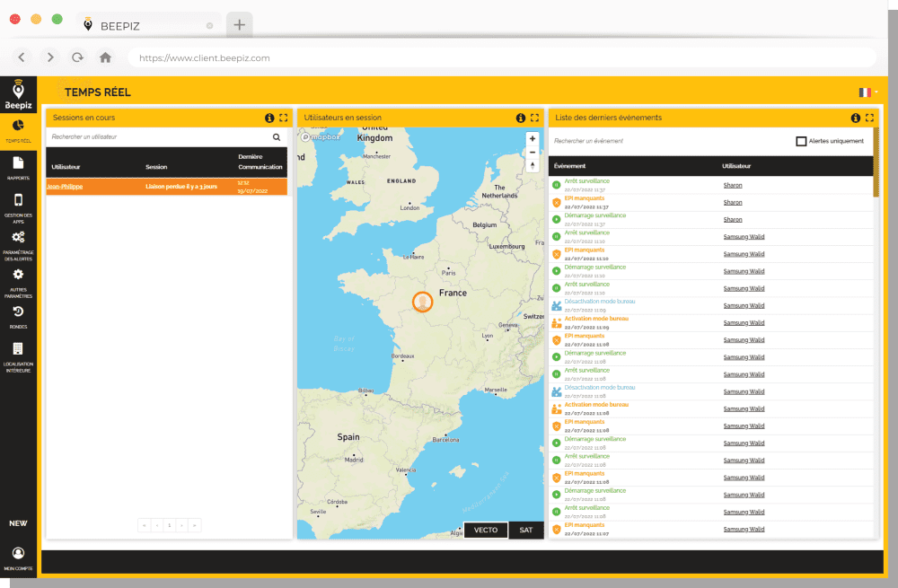Click the Beepiz logo

click(x=18, y=94)
